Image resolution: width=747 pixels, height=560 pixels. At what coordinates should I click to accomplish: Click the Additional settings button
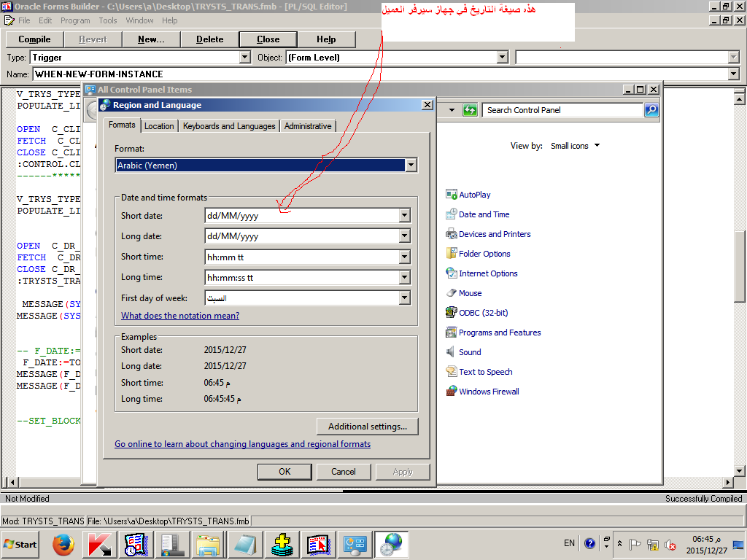pyautogui.click(x=367, y=427)
